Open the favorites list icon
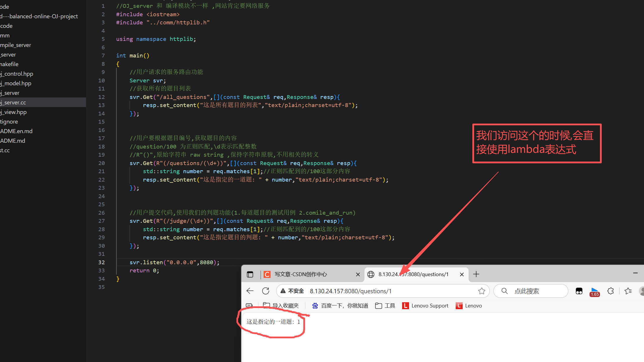Screen dimensions: 644x362 (x=628, y=291)
